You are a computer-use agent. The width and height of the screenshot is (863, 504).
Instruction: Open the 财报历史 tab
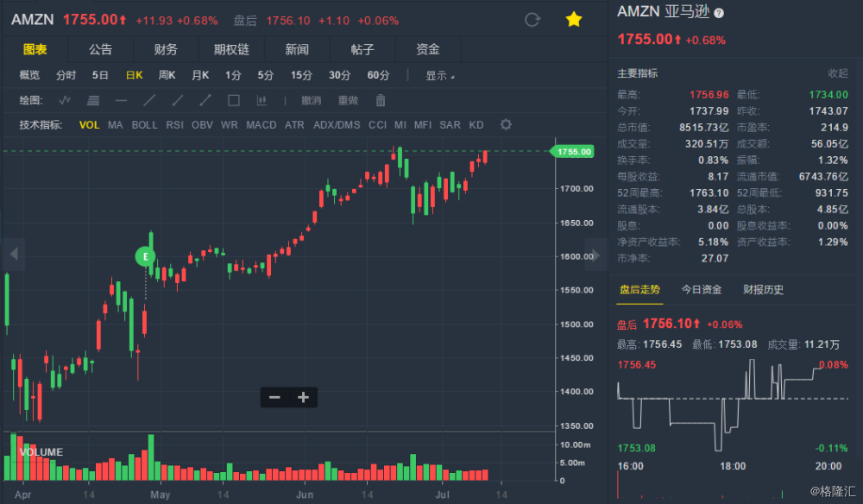coord(764,289)
